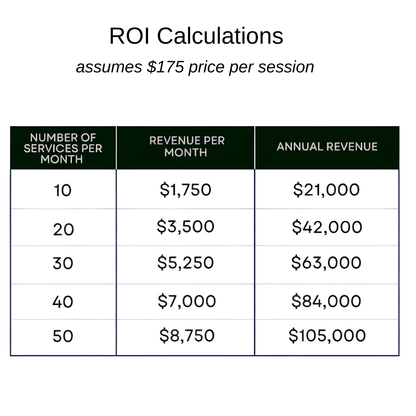The width and height of the screenshot is (416, 416).
Task: Select the $175 price per session subtitle
Action: (x=195, y=67)
